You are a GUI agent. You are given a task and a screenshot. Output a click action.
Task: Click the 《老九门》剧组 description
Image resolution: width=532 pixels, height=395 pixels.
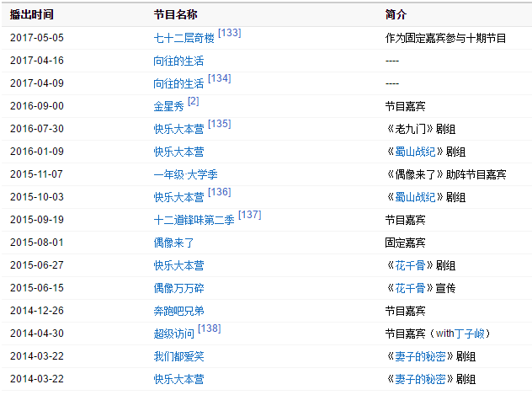coord(421,129)
